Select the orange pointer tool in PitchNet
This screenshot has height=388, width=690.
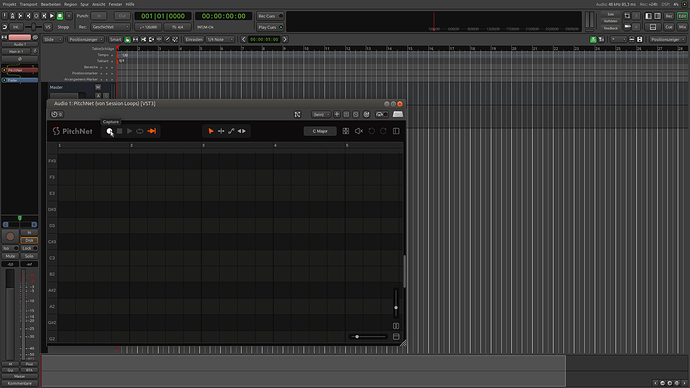coord(211,131)
